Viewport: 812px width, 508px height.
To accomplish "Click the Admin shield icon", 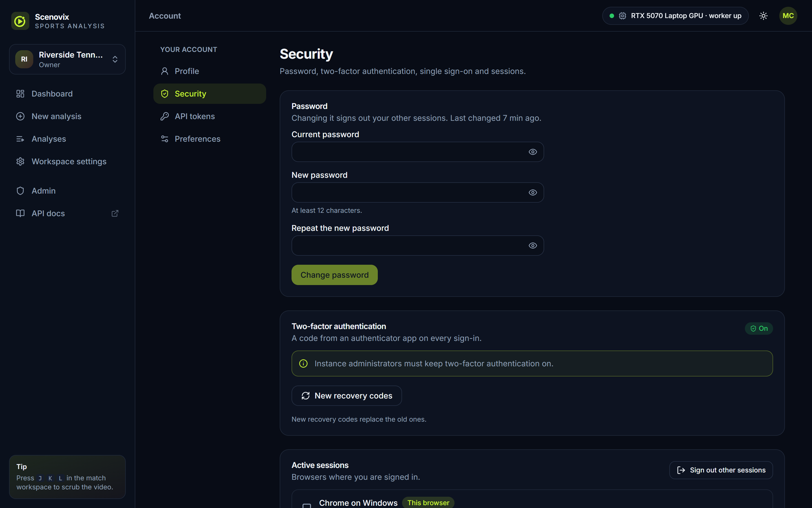I will pos(20,191).
